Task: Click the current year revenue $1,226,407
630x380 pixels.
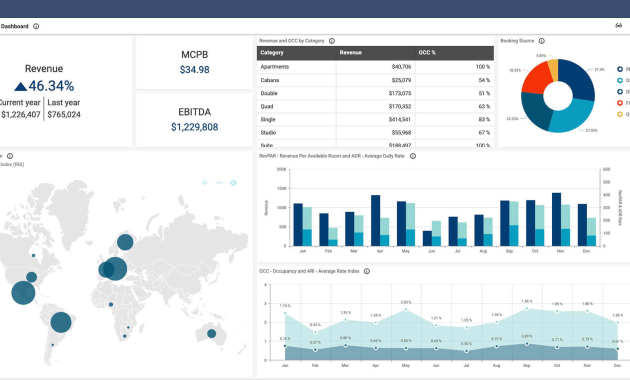Action: click(x=20, y=115)
